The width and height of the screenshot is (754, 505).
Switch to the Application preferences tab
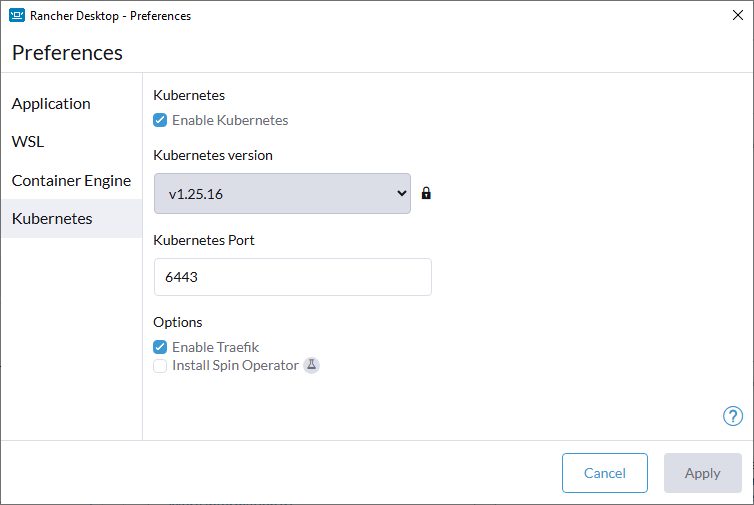click(51, 104)
